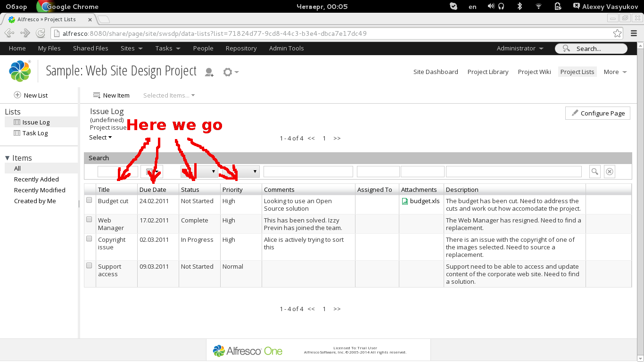Viewport: 644px width, 362px height.
Task: Click the invite user icon beside site title
Action: [209, 72]
